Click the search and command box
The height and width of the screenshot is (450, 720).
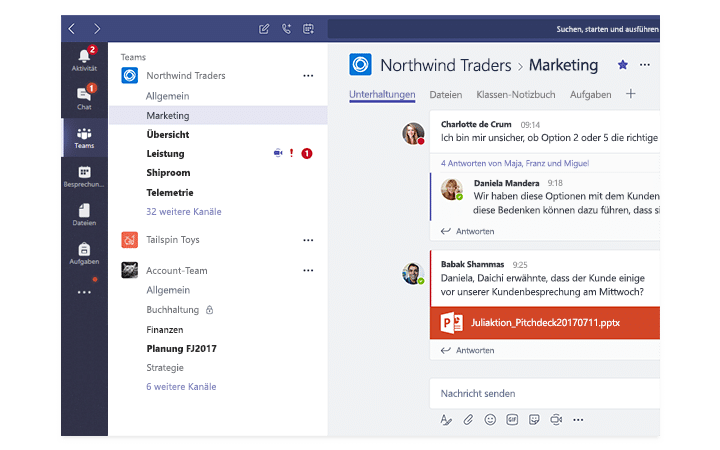coord(494,29)
